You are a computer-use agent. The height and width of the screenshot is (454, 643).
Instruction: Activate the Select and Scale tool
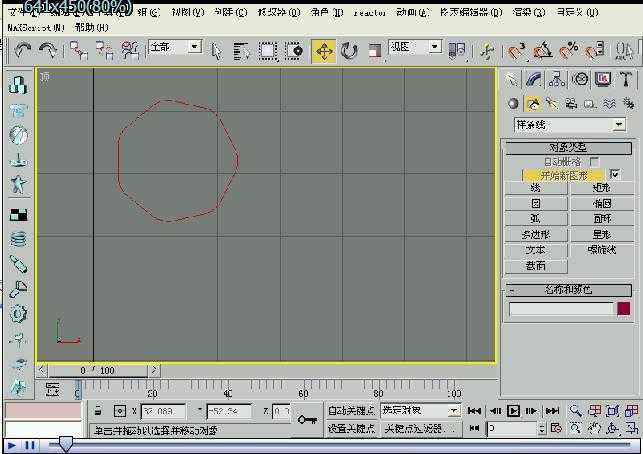click(374, 52)
